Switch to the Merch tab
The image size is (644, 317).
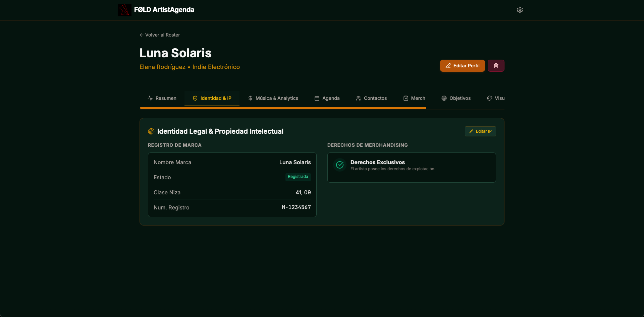414,98
